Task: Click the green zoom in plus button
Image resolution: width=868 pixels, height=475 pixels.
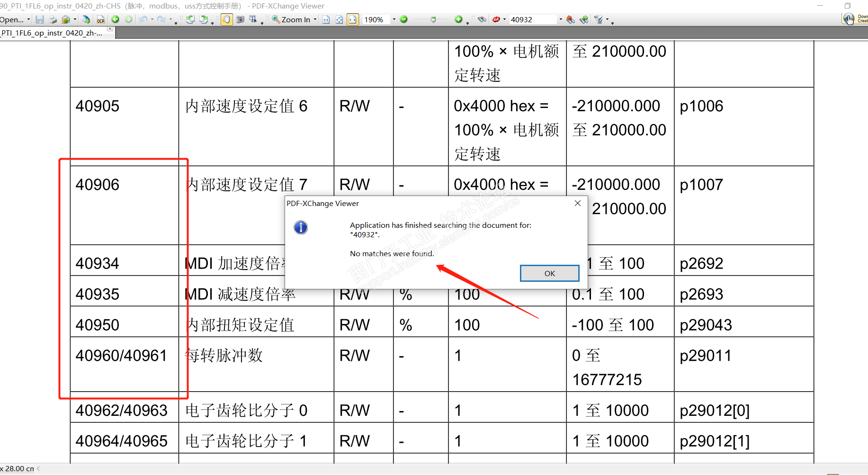Action: pyautogui.click(x=458, y=19)
